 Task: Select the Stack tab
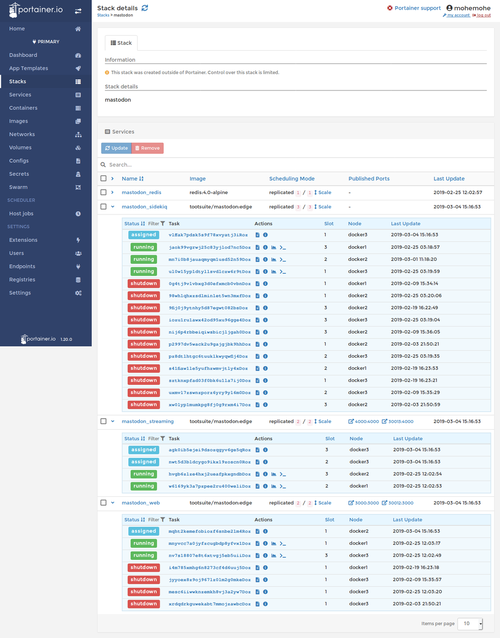coord(121,43)
